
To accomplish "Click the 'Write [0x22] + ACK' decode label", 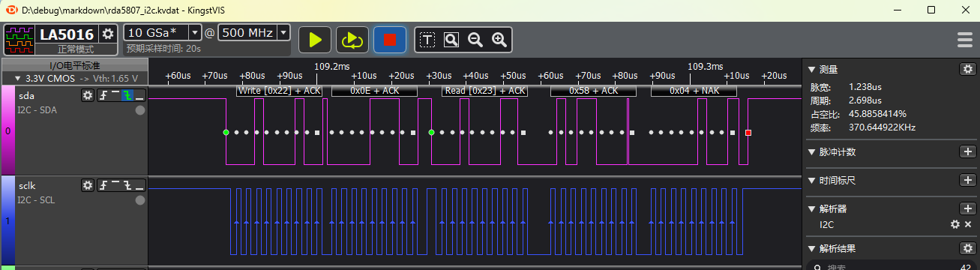I will [279, 90].
